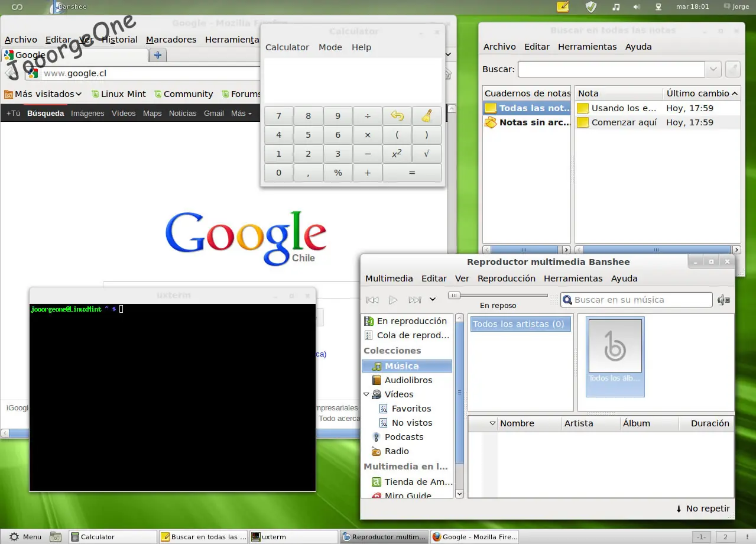Expand the Más dropdown in Google bar
This screenshot has width=756, height=544.
pos(241,114)
